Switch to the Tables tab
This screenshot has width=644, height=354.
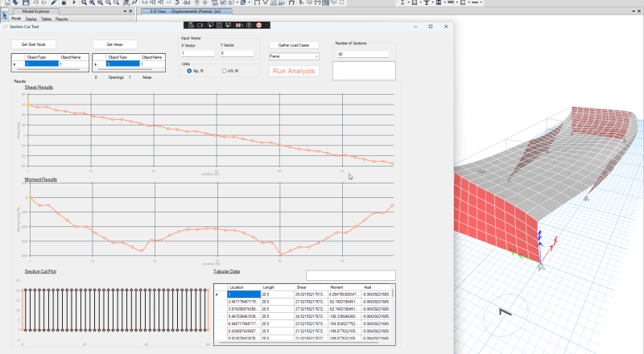pyautogui.click(x=47, y=19)
